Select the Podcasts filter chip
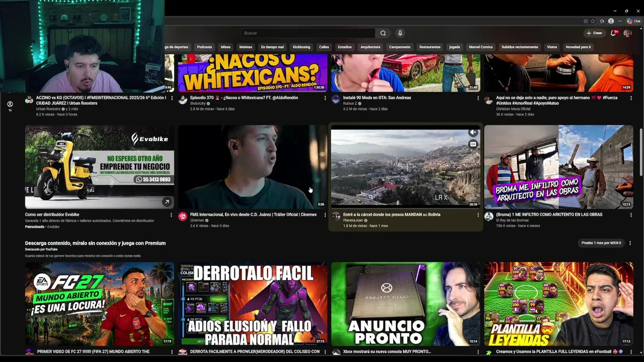This screenshot has height=362, width=644. [x=204, y=47]
